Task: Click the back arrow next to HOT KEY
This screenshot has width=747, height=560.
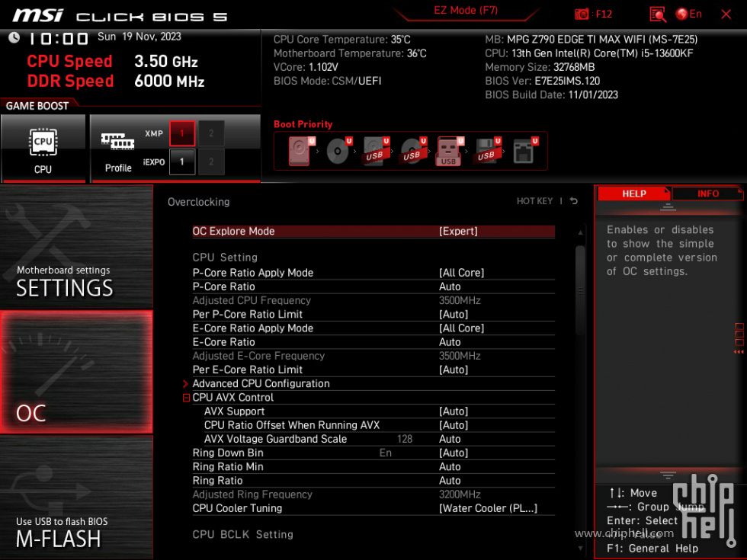Action: pos(574,201)
